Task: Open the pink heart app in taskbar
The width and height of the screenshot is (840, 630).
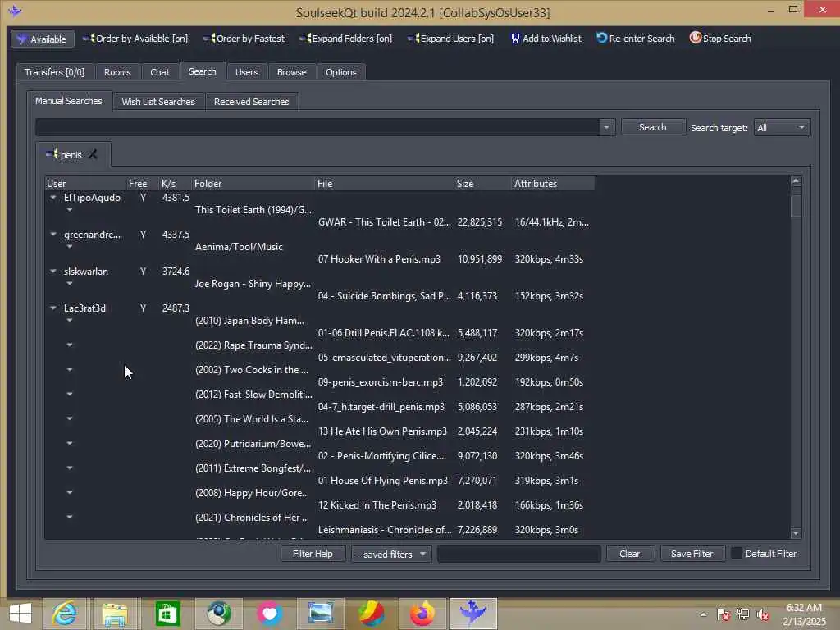Action: pyautogui.click(x=269, y=614)
